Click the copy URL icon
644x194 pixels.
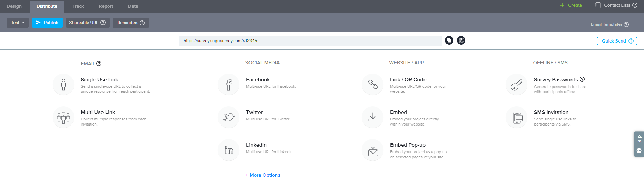[x=449, y=40]
